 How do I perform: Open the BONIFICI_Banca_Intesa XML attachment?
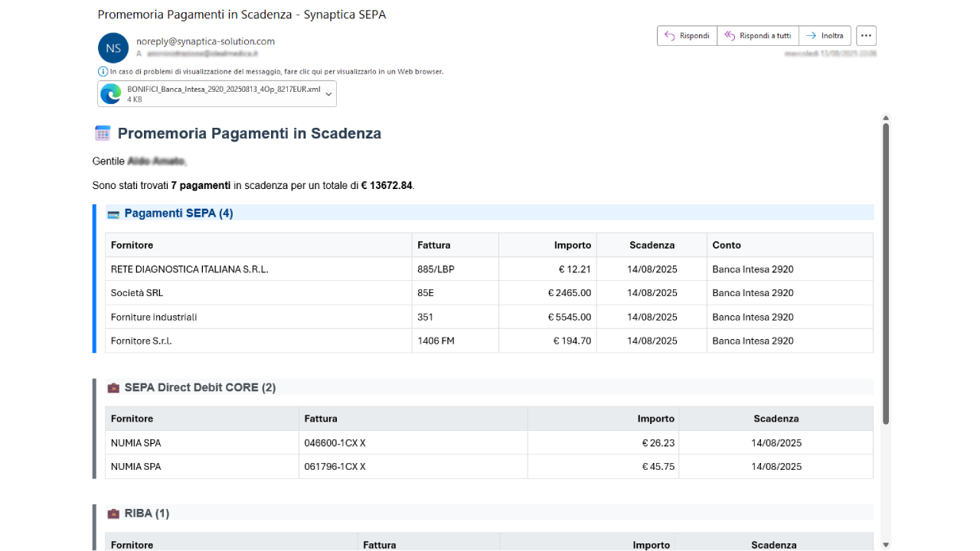point(213,90)
